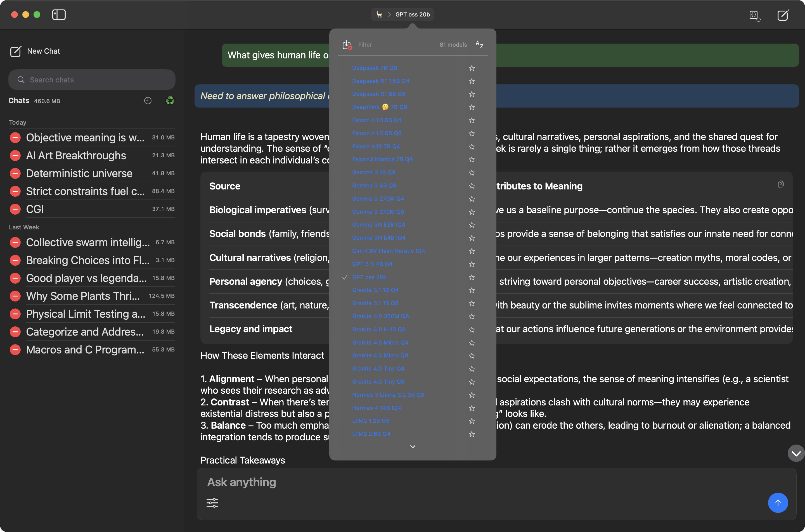Open chat history sorting with the clock icon
Screen dimensions: 805x532
click(x=147, y=100)
